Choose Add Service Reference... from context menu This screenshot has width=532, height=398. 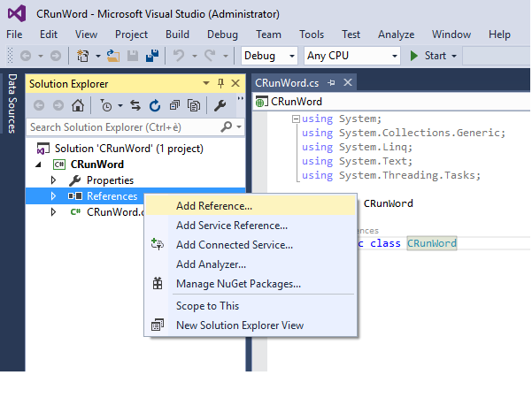251,226
